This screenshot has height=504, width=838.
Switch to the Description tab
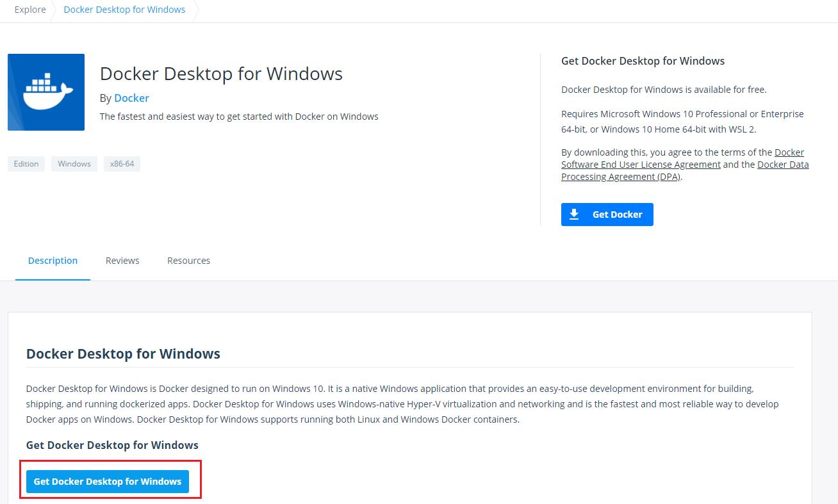click(x=53, y=261)
